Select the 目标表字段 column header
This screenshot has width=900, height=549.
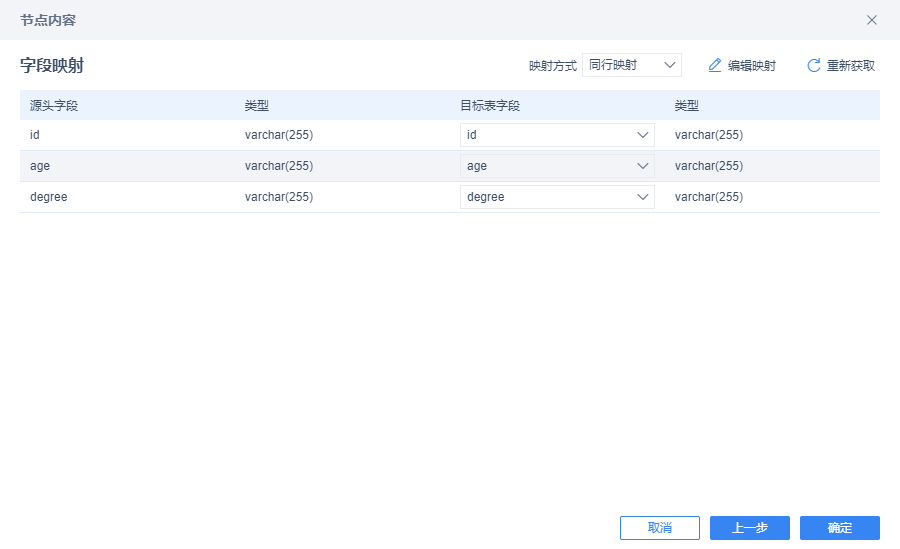coord(490,106)
